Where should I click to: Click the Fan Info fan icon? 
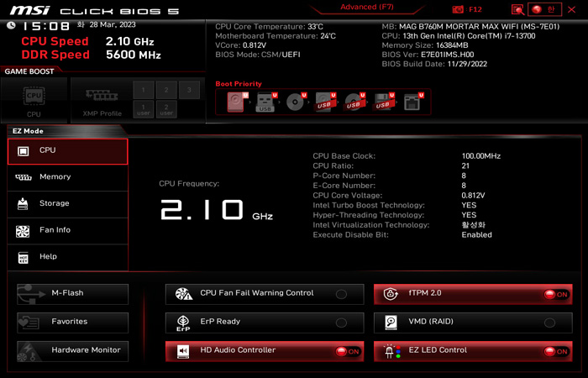[23, 231]
